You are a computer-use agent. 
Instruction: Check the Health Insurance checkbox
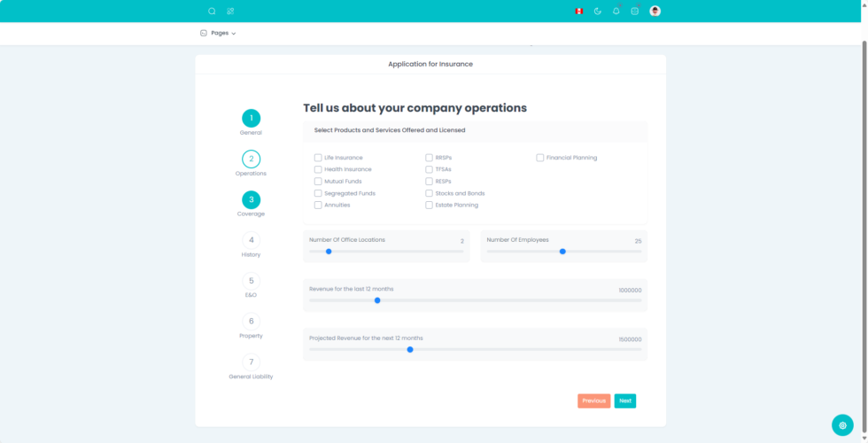[x=318, y=169]
